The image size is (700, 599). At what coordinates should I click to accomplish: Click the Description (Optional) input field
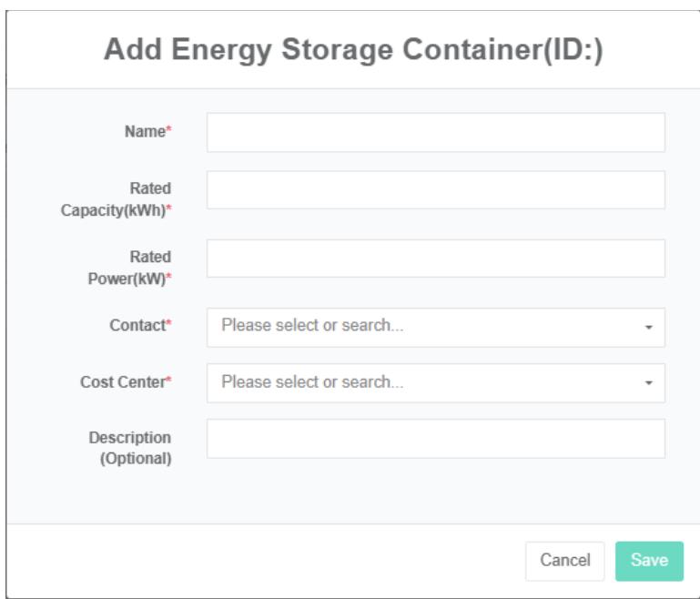pos(435,438)
